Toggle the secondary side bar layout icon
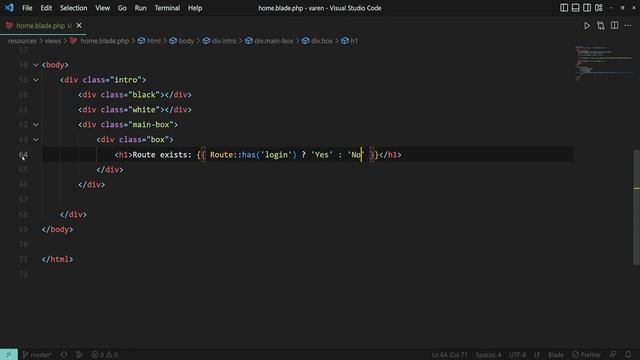 click(587, 8)
